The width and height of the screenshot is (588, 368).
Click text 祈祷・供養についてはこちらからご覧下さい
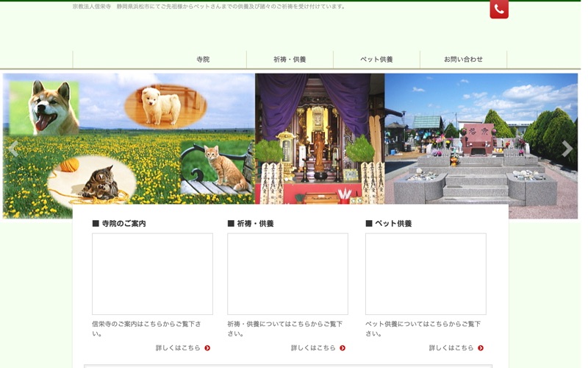(x=285, y=328)
